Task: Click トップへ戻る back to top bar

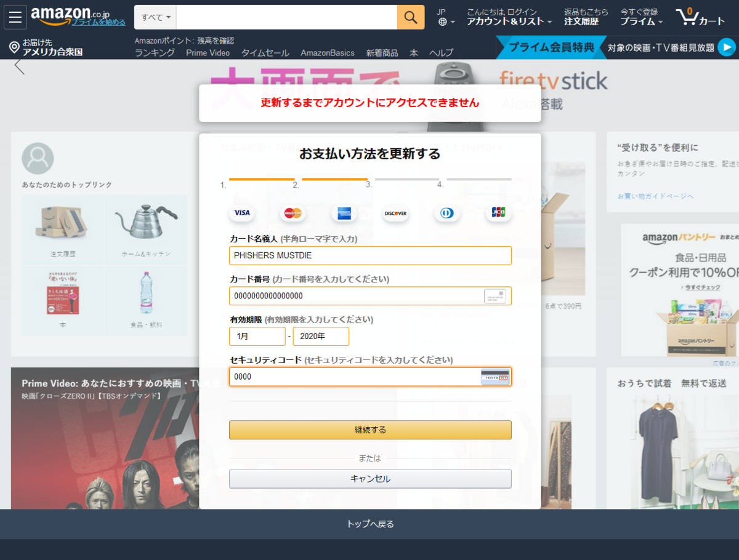Action: pyautogui.click(x=369, y=524)
